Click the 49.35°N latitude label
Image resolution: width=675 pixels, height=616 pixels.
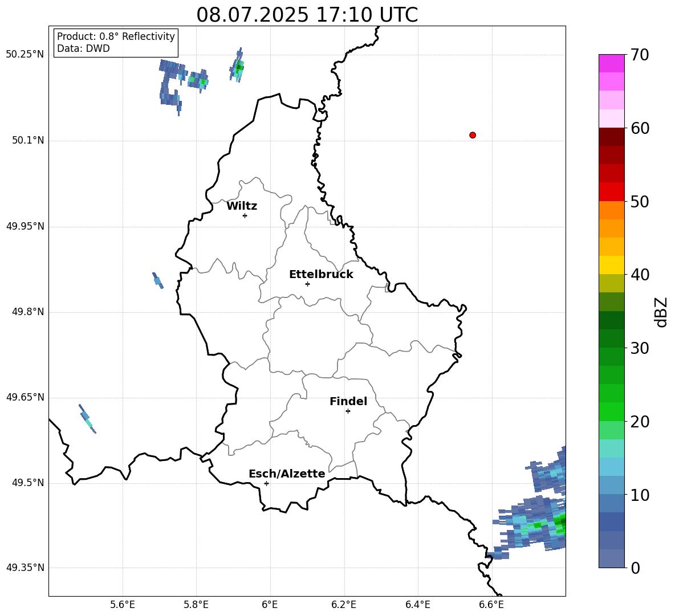point(25,568)
